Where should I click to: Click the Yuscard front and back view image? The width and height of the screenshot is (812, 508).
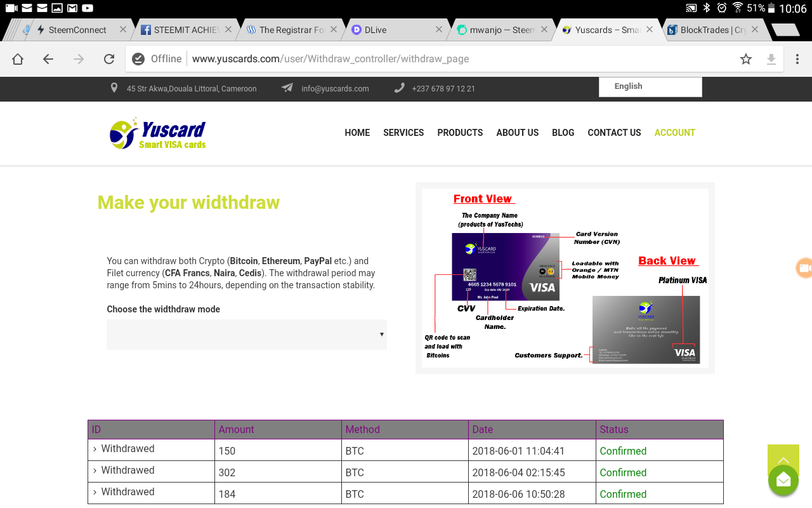(x=565, y=278)
